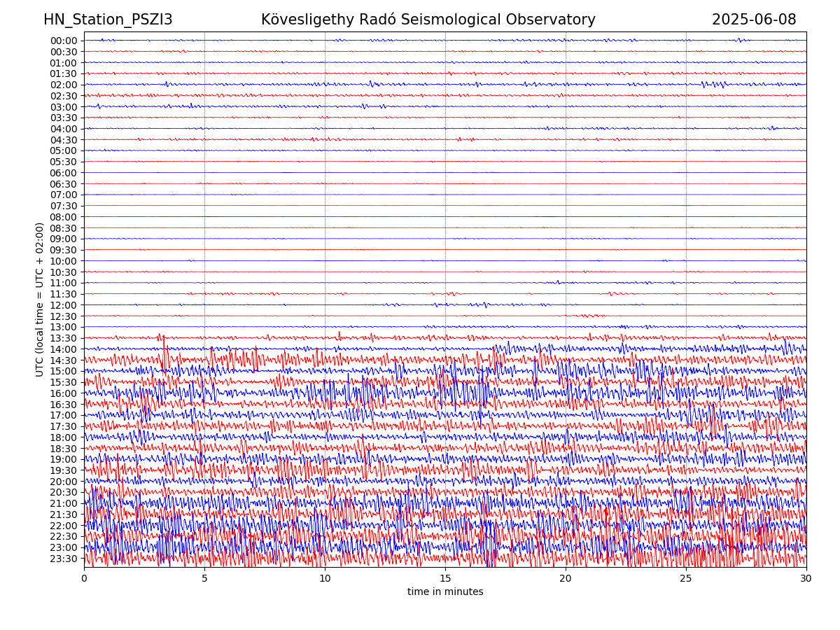This screenshot has height=630, width=840.
Task: Select the 16:00 trace row label
Action: 64,393
